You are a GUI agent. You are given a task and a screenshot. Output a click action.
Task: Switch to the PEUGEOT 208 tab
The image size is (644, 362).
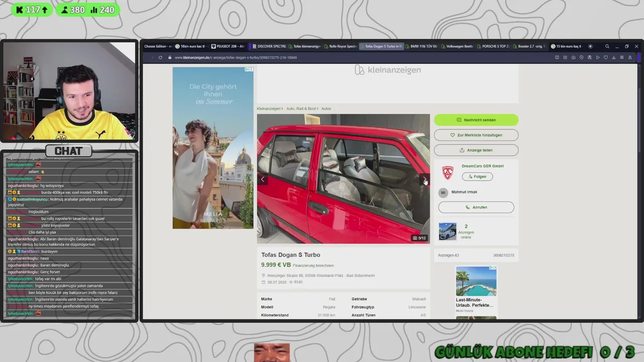228,46
